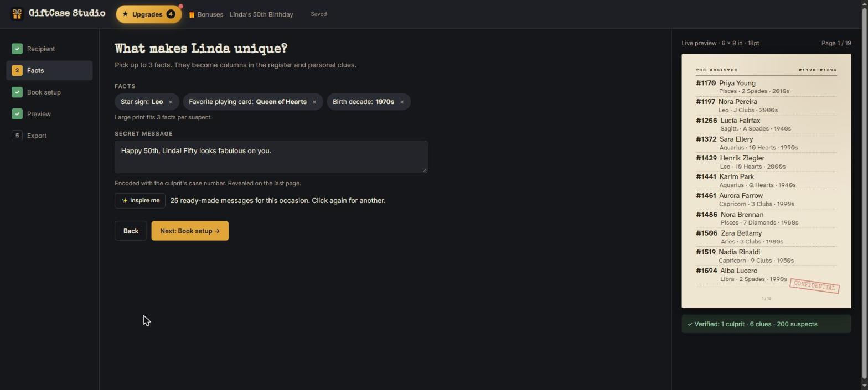Click the page scrollbar down arrow
The image size is (868, 390).
(864, 386)
